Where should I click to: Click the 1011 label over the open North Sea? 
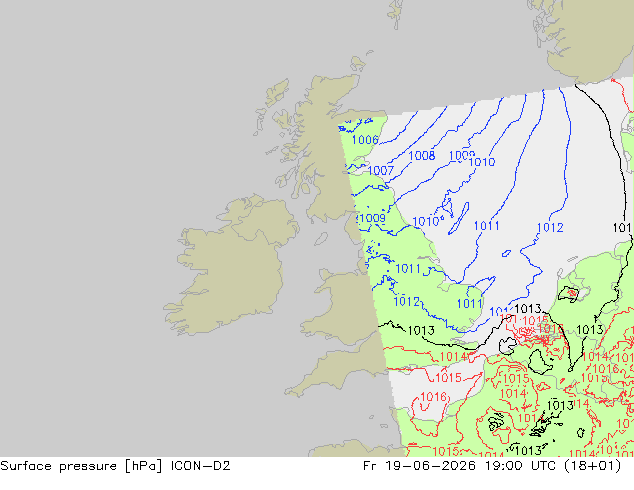[x=486, y=226]
